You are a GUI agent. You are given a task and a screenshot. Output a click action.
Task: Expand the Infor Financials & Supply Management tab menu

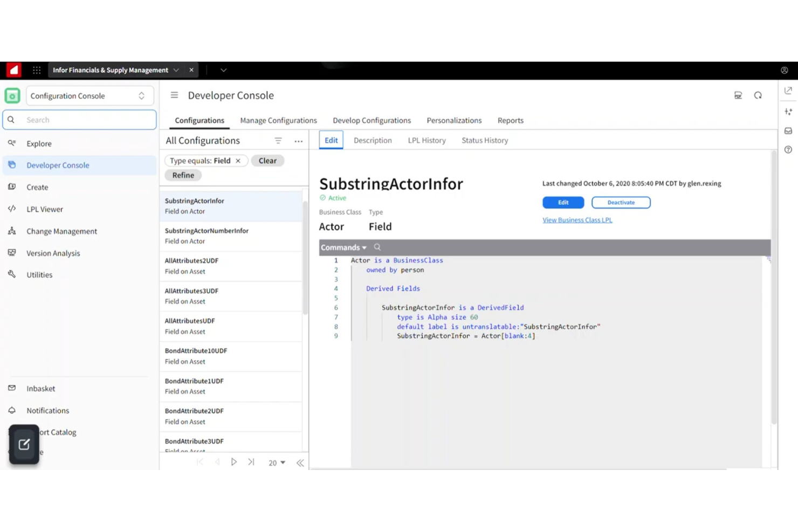coord(176,70)
